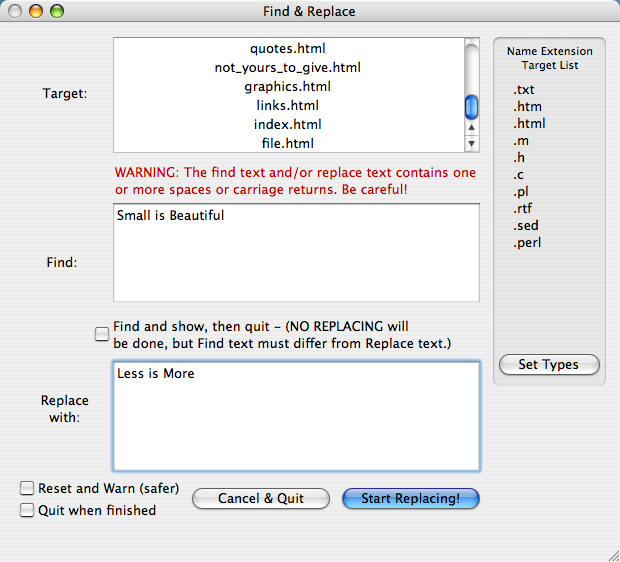Enable Find and show, then quit checkbox
Image resolution: width=620 pixels, height=562 pixels.
[x=102, y=335]
